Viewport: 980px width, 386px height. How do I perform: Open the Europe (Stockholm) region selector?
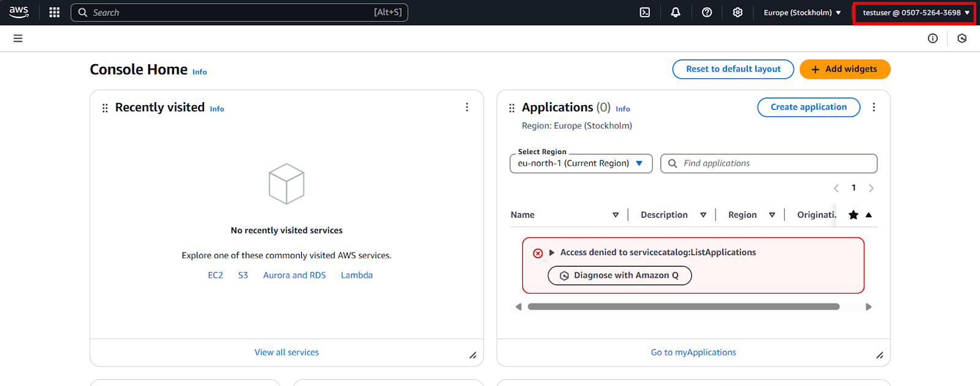click(802, 12)
